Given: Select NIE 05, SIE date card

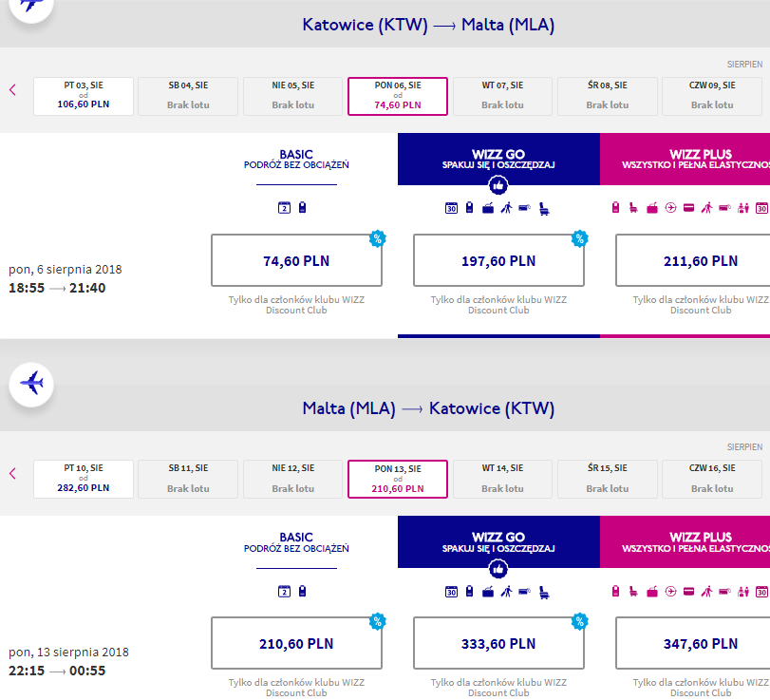Looking at the screenshot, I should pos(293,96).
